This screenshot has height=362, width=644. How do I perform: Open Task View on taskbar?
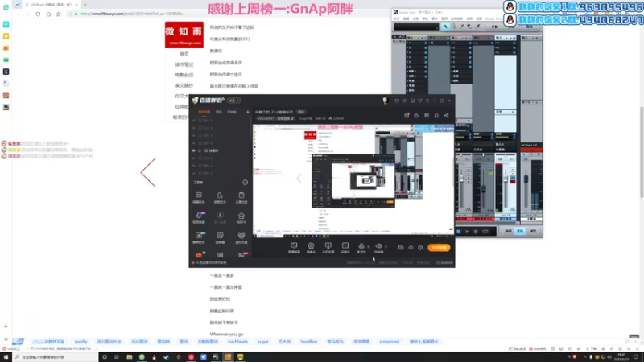[x=117, y=357]
